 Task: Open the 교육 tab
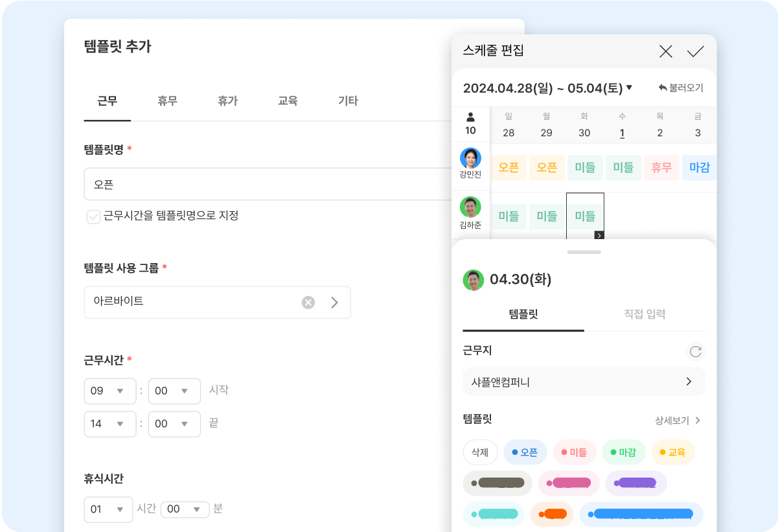[288, 101]
